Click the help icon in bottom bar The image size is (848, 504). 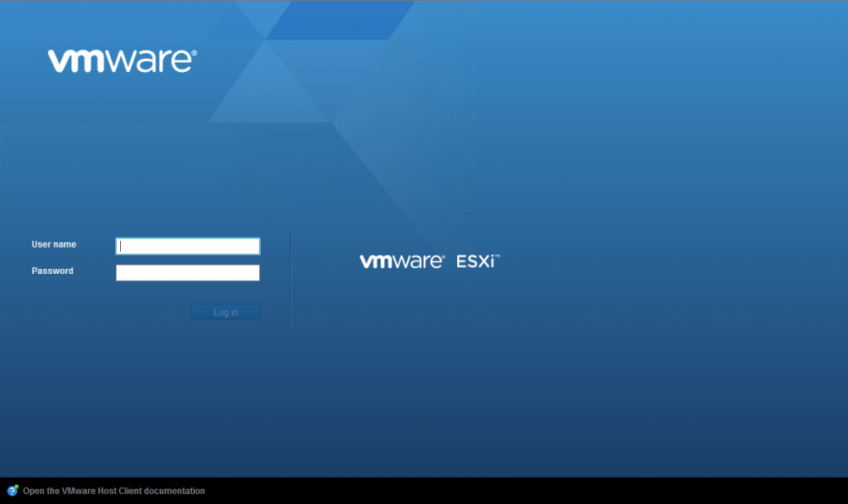point(12,491)
